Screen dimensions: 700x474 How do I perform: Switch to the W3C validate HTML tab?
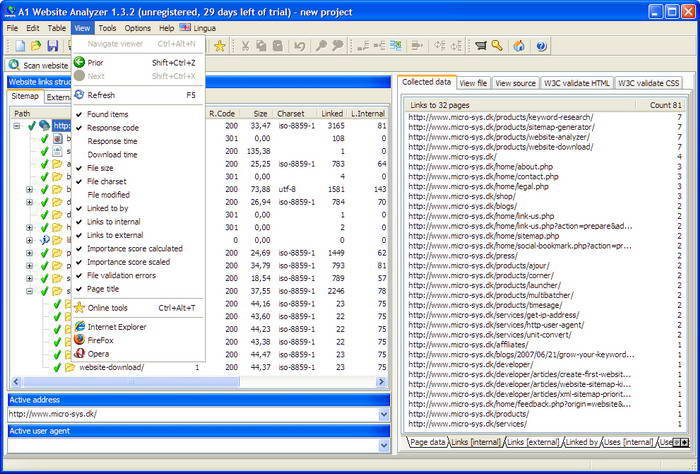click(577, 83)
